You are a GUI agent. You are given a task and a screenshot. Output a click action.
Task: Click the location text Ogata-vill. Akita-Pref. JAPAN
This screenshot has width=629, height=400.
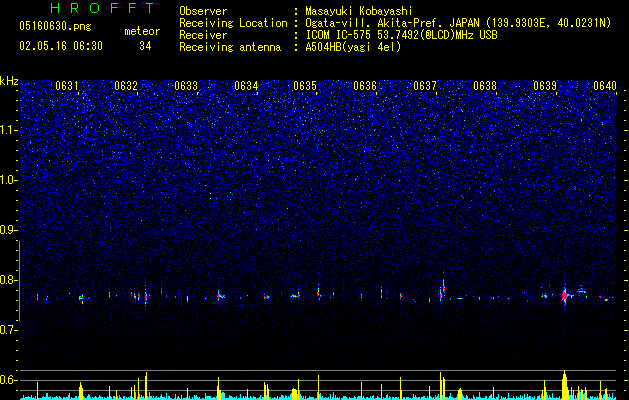click(392, 23)
